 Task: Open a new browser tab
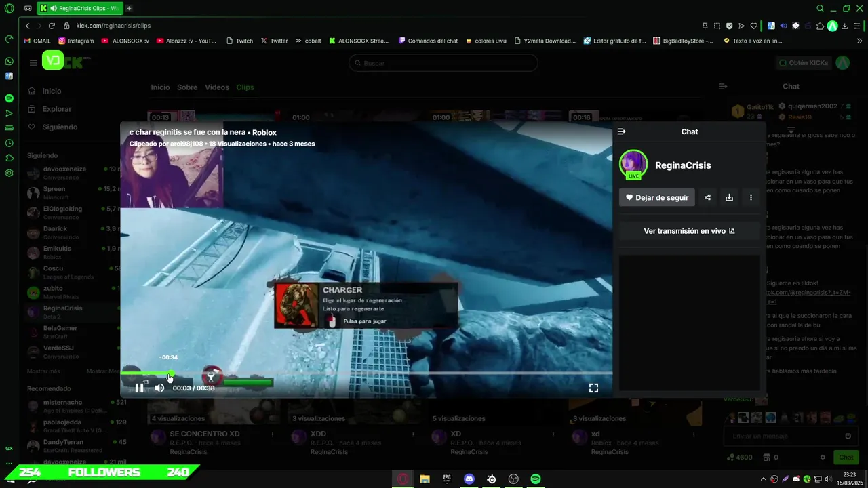pyautogui.click(x=129, y=9)
